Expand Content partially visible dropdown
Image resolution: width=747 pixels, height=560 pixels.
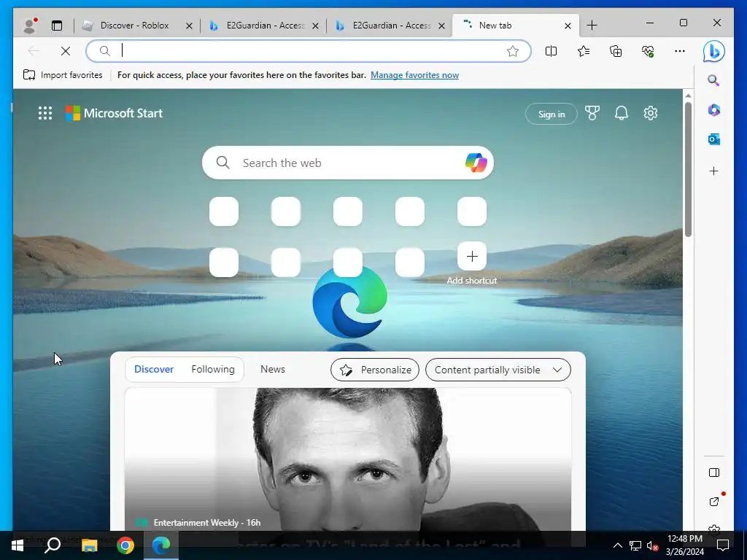(x=498, y=370)
